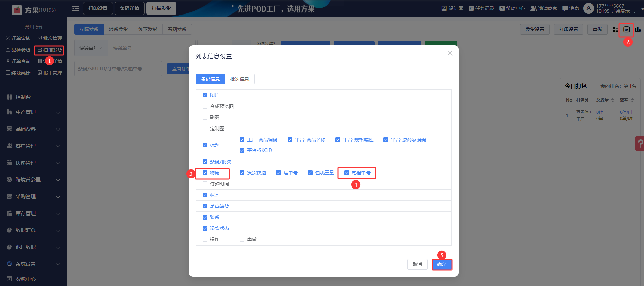This screenshot has width=644, height=286.
Task: Check the 合成预览图 checkbox
Action: tap(205, 106)
